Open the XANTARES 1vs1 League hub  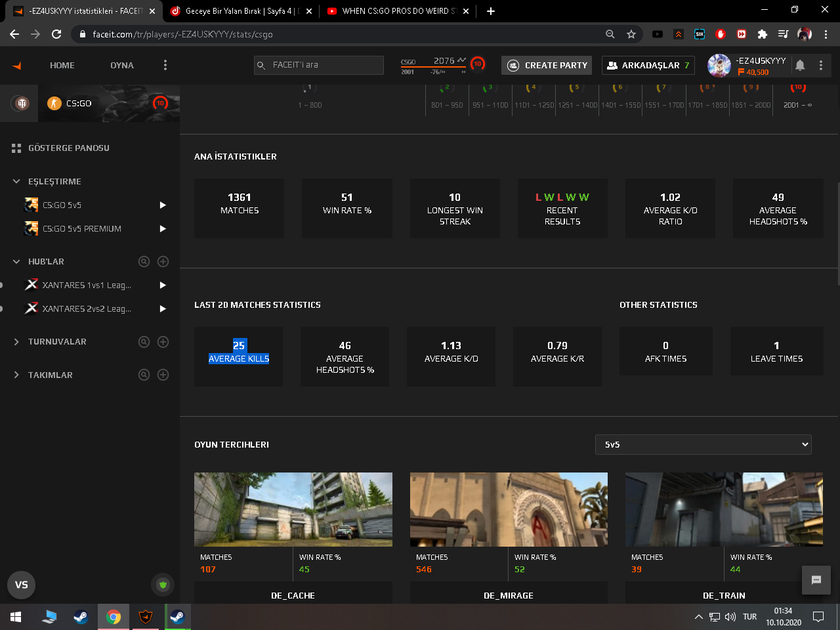(x=87, y=285)
